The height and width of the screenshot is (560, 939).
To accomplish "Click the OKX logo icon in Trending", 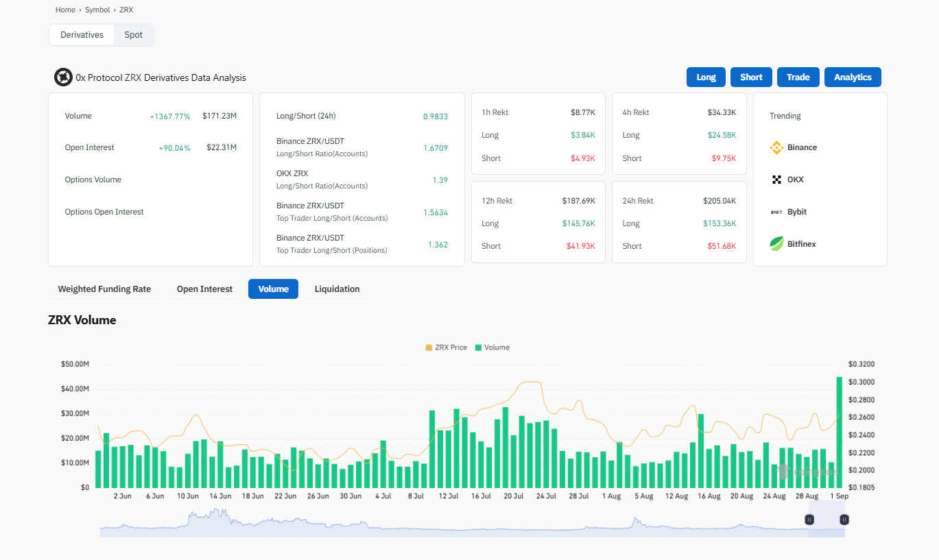I will (776, 180).
